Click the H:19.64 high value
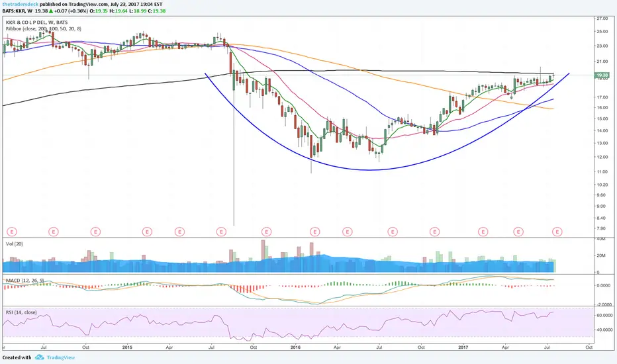 [x=119, y=11]
